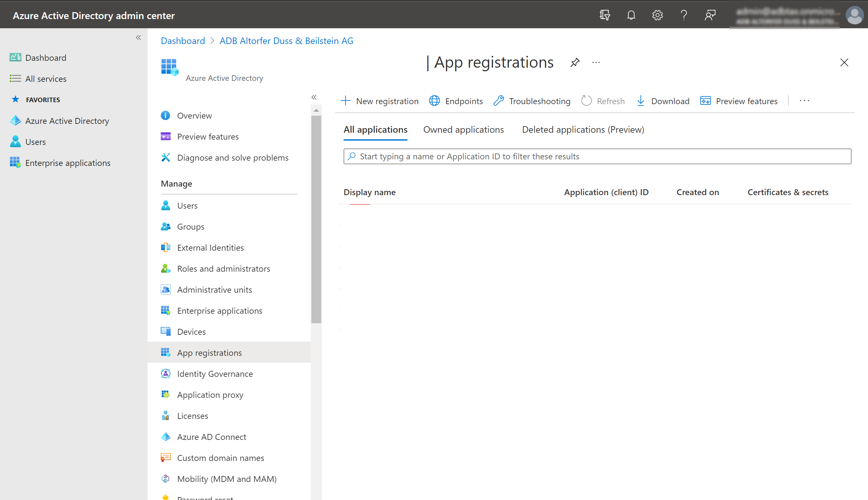Click Refresh in toolbar
868x500 pixels.
pyautogui.click(x=603, y=101)
